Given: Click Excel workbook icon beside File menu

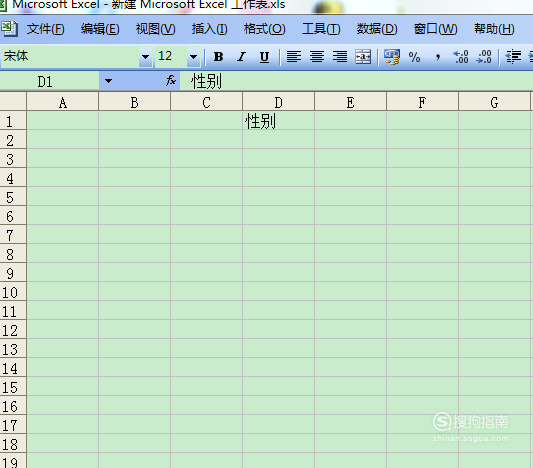Looking at the screenshot, I should tap(9, 29).
